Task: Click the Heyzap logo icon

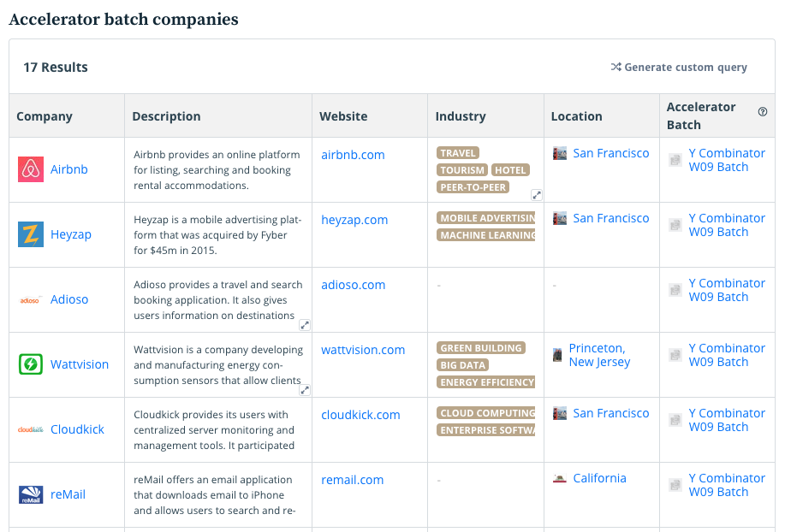Action: tap(31, 234)
